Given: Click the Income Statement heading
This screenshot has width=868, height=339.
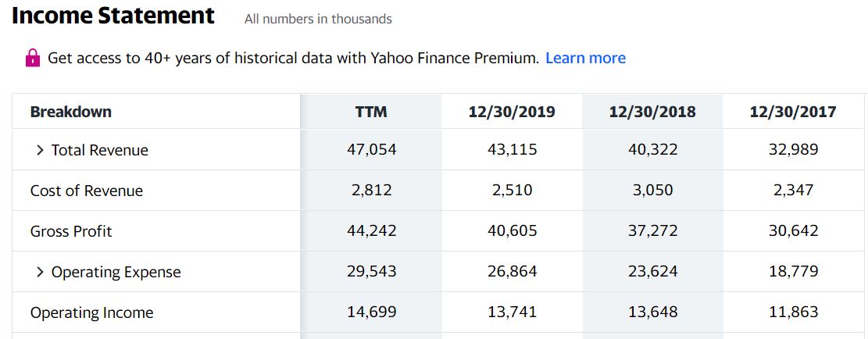Looking at the screenshot, I should click(x=114, y=16).
